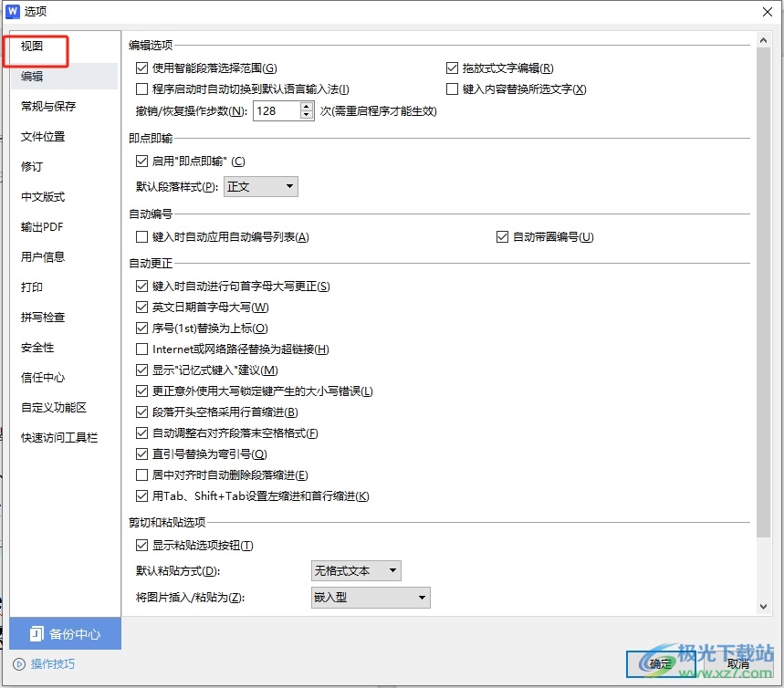Open 默认粘贴方式 dropdown showing 无格式文本
Screen dimensions: 784x688
pos(356,570)
